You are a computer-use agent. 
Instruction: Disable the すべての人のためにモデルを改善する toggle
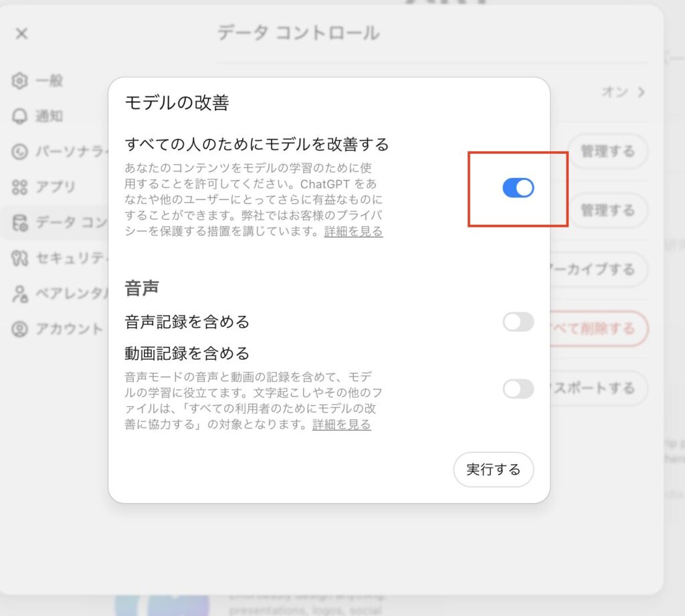(518, 188)
